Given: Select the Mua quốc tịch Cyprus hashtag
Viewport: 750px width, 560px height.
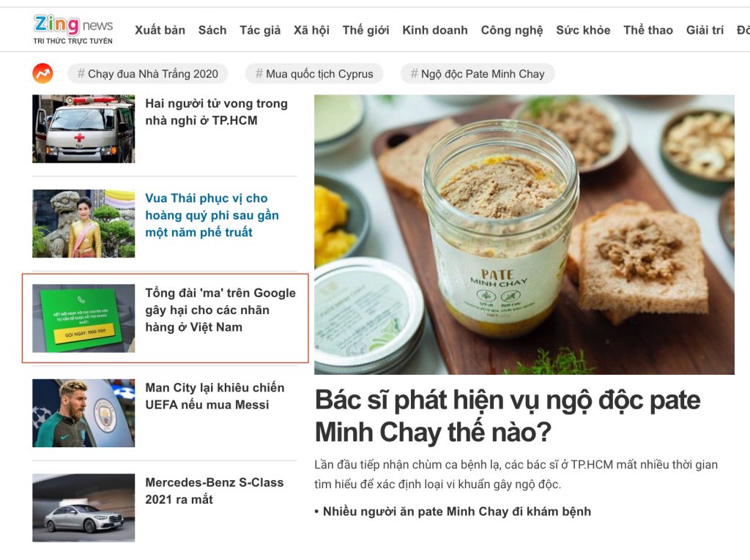Looking at the screenshot, I should click(314, 74).
